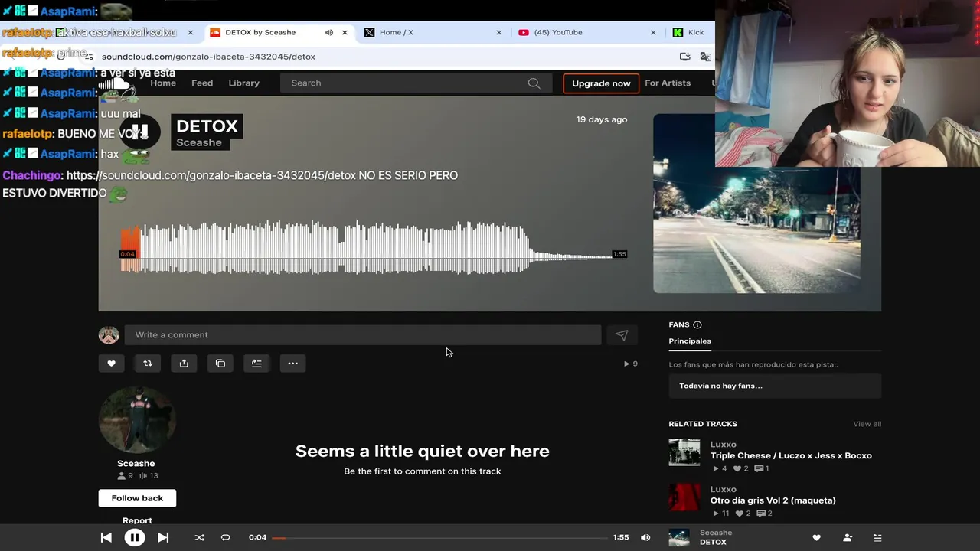Close the Home / X tab

pyautogui.click(x=499, y=32)
